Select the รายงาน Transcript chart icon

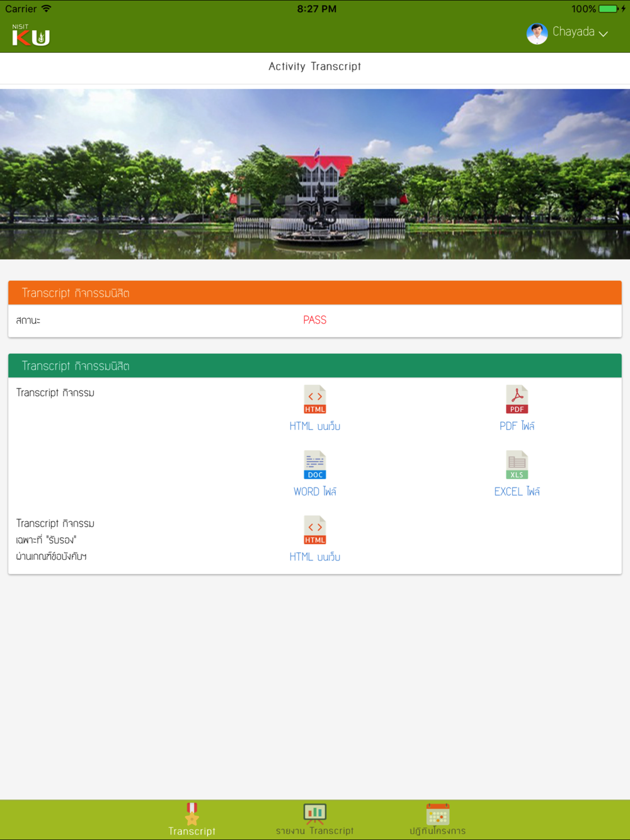(315, 814)
